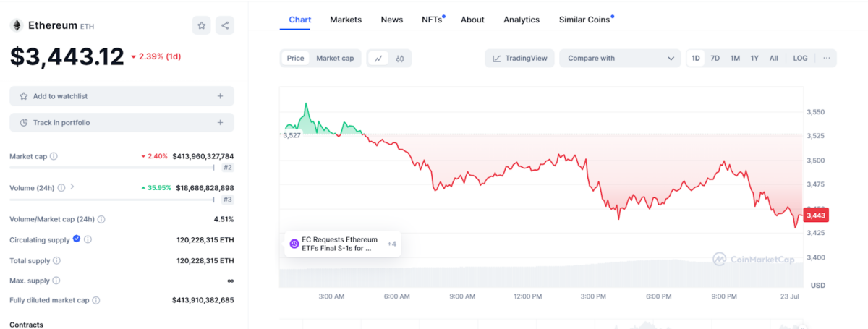Show Total supply info icon
The width and height of the screenshot is (868, 329).
(x=56, y=260)
